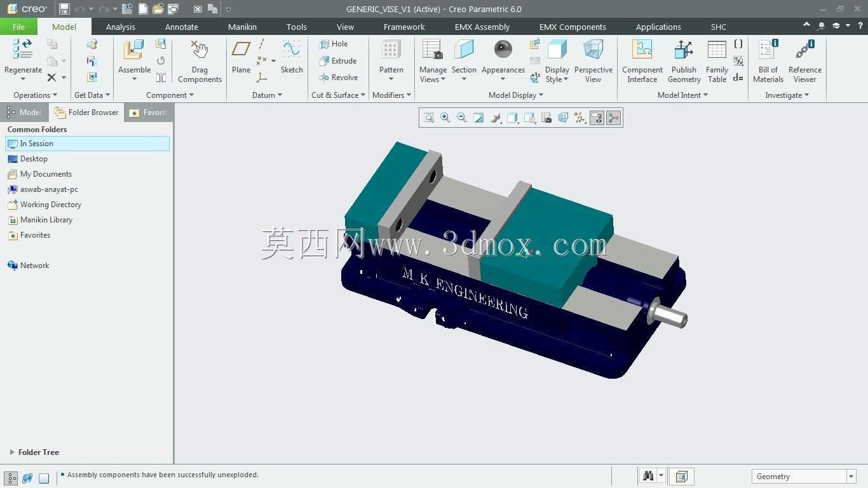Screen dimensions: 868x488
Task: Expand the Cut & Surface dropdown
Action: [x=338, y=95]
